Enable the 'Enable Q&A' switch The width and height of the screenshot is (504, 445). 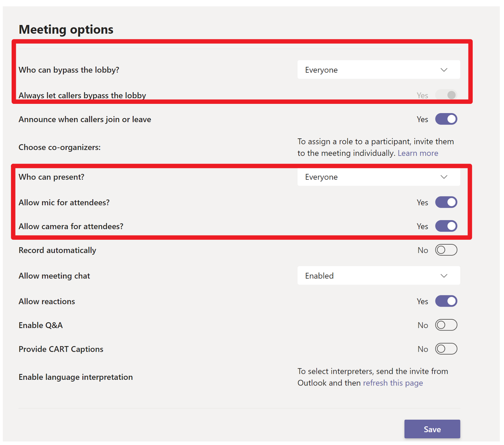click(x=446, y=325)
